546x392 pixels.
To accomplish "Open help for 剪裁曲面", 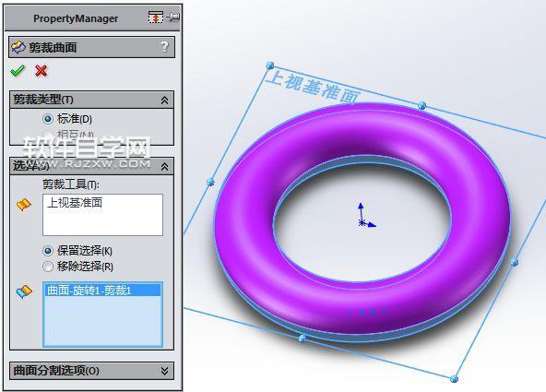I will (165, 47).
